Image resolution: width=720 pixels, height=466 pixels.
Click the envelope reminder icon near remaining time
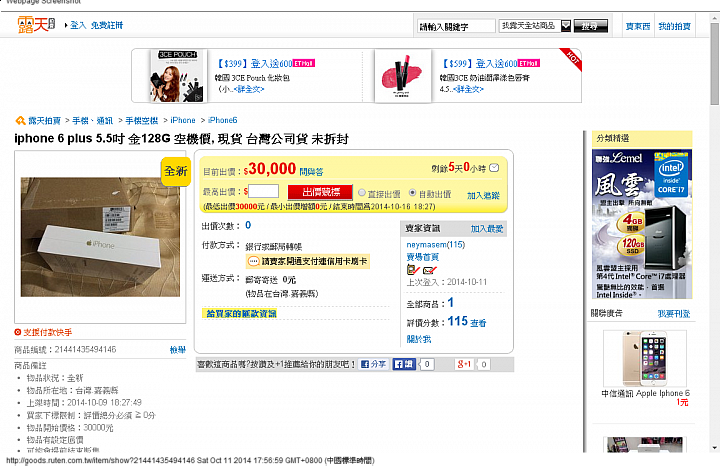tap(494, 168)
